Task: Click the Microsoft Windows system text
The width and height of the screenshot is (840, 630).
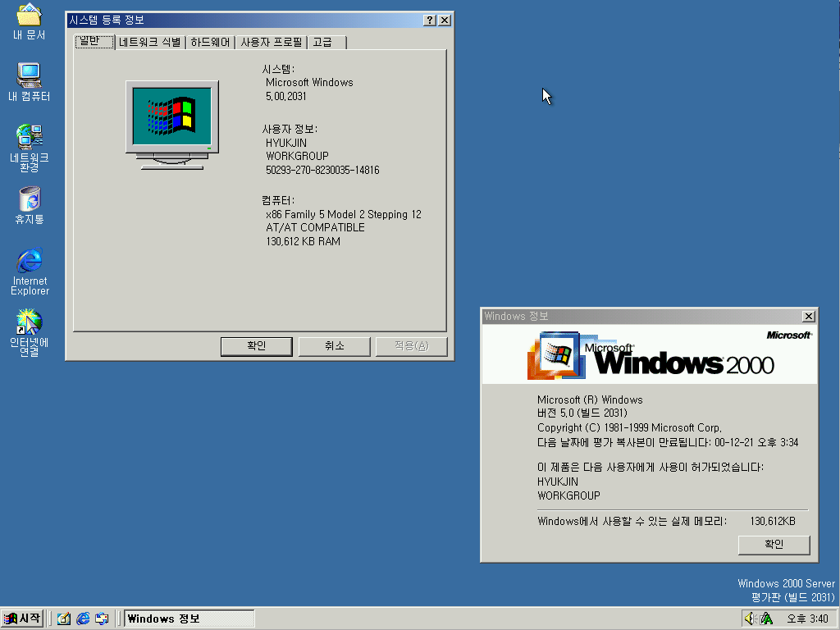Action: pos(309,83)
